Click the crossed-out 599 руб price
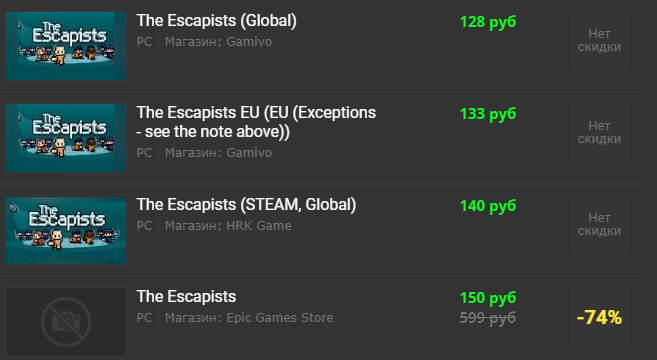 pyautogui.click(x=488, y=318)
